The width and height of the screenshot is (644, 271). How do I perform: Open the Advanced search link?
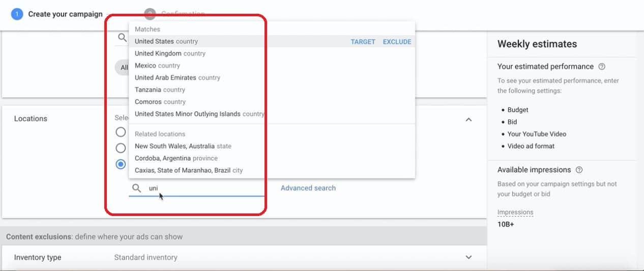point(308,188)
